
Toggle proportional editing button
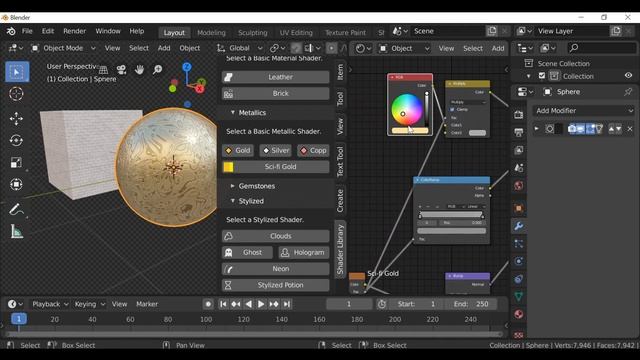(331, 48)
